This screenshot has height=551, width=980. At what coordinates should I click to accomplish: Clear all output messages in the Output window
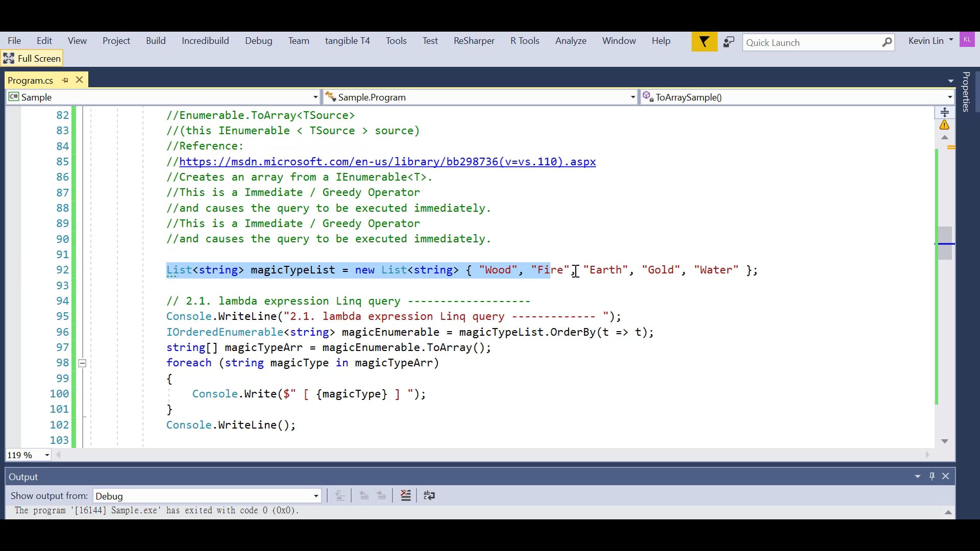coord(405,495)
